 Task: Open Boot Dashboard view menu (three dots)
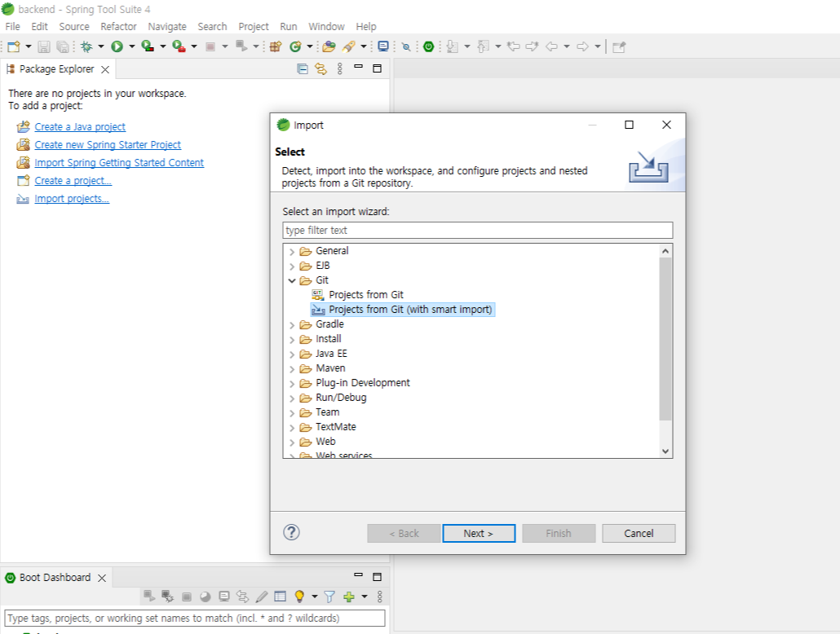click(380, 597)
